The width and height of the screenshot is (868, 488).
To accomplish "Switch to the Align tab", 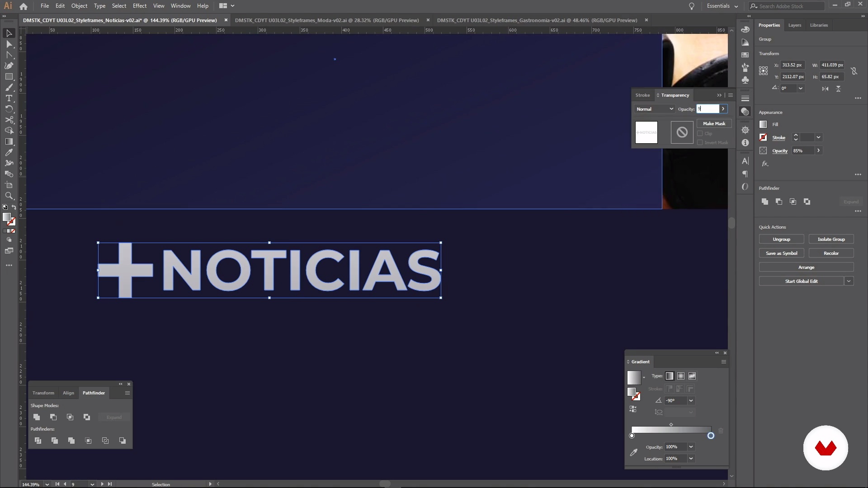I will [x=68, y=393].
